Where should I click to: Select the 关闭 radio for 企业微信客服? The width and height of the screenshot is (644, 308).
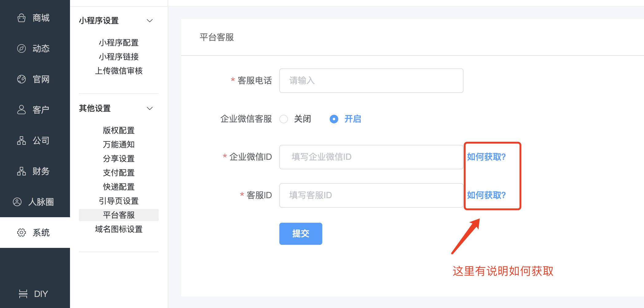point(284,119)
